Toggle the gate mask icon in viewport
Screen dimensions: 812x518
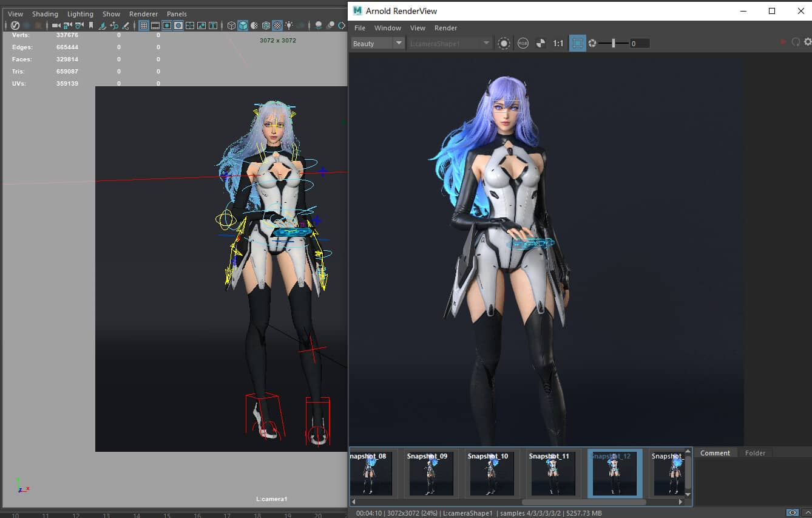(x=178, y=26)
